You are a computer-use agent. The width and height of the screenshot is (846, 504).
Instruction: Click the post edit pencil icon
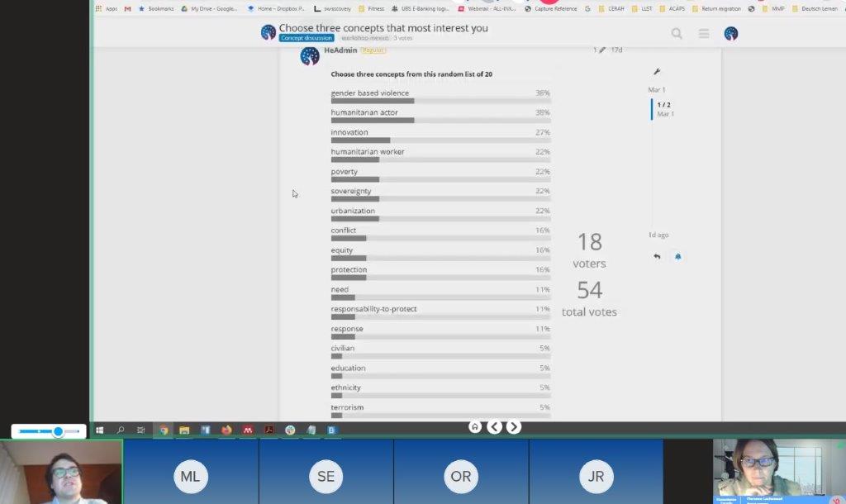pyautogui.click(x=601, y=50)
